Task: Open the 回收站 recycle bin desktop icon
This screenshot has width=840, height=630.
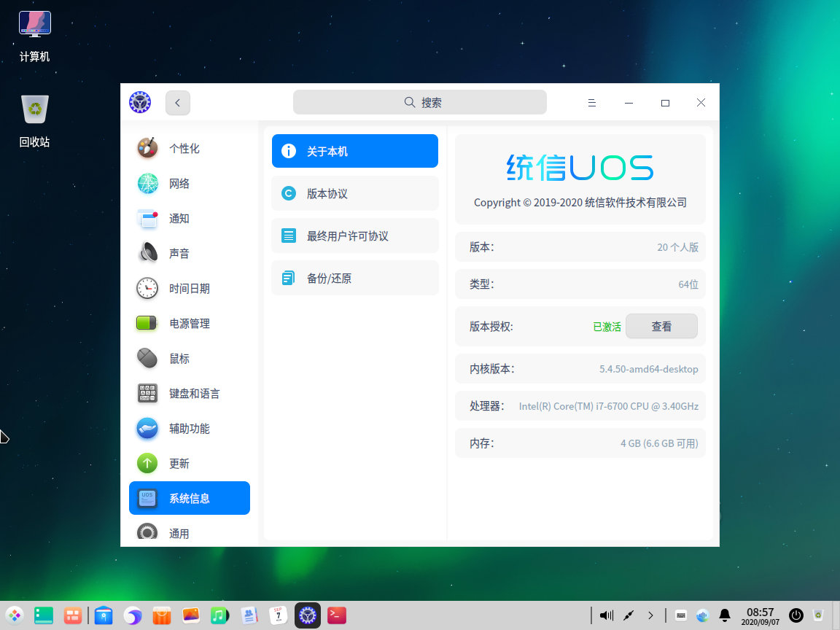Action: pos(35,121)
